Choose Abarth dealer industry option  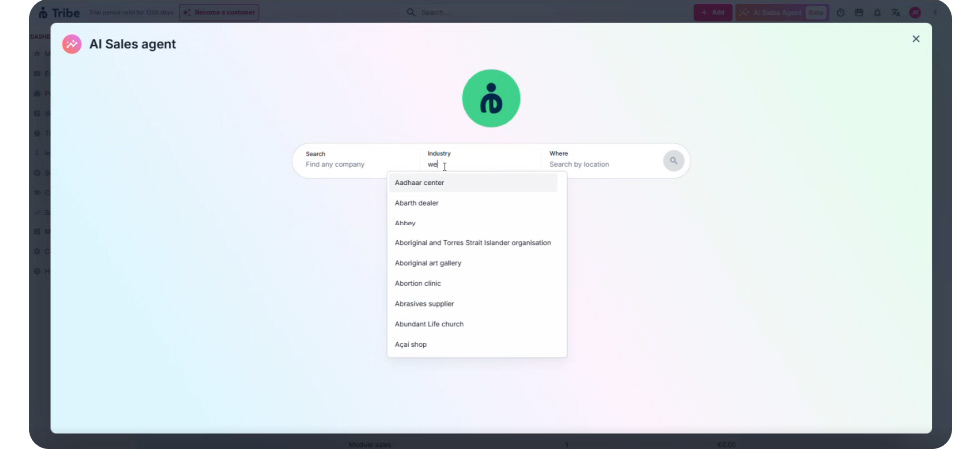coord(417,203)
